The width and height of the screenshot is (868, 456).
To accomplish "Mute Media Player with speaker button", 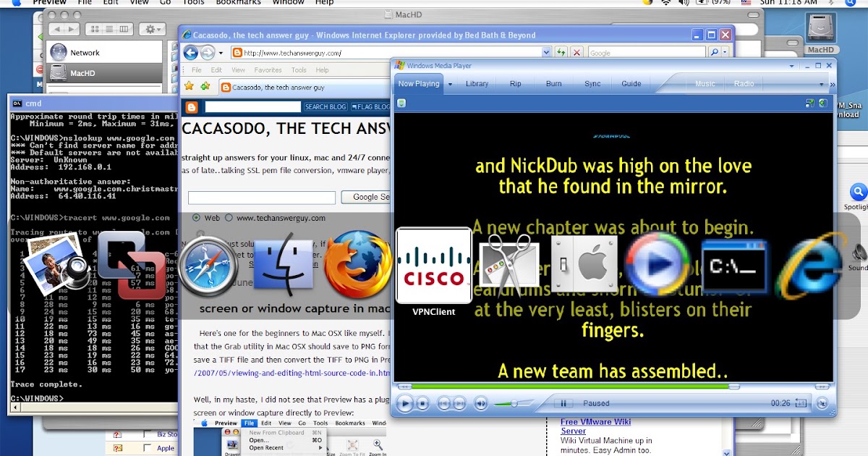I will coord(481,403).
